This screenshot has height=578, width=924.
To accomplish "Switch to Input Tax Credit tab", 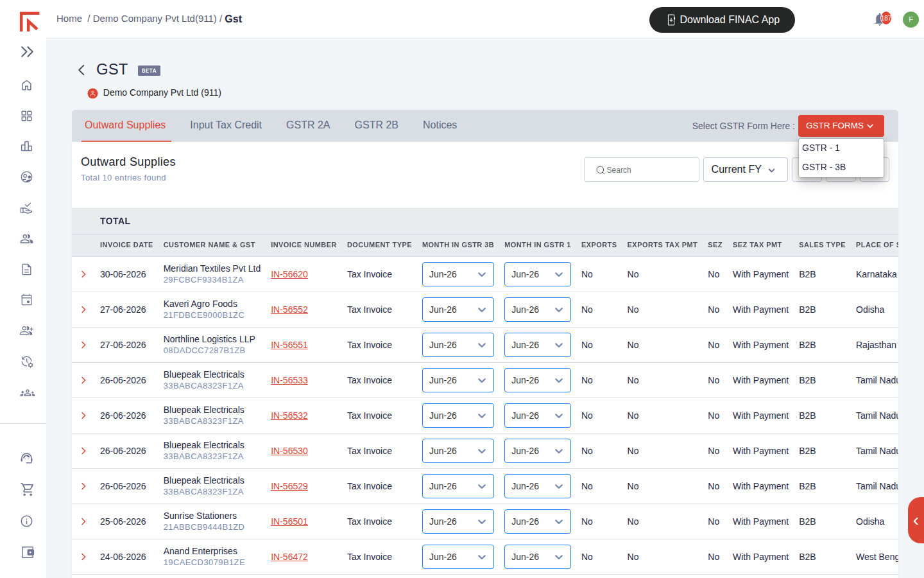I will click(226, 125).
